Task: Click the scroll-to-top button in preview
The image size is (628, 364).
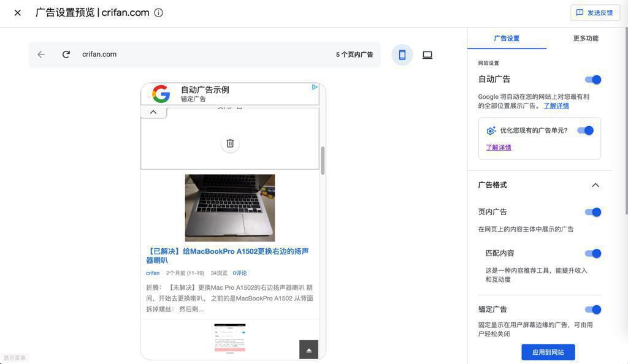Action: pyautogui.click(x=309, y=350)
